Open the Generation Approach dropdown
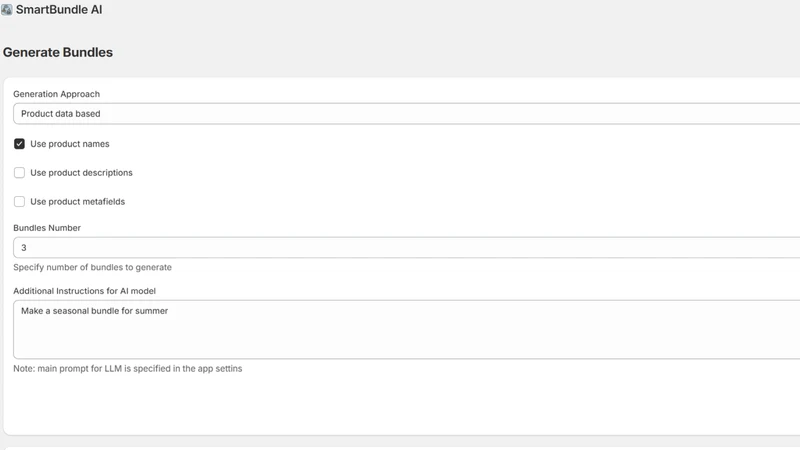Screen dimensions: 800x450 coord(407,114)
